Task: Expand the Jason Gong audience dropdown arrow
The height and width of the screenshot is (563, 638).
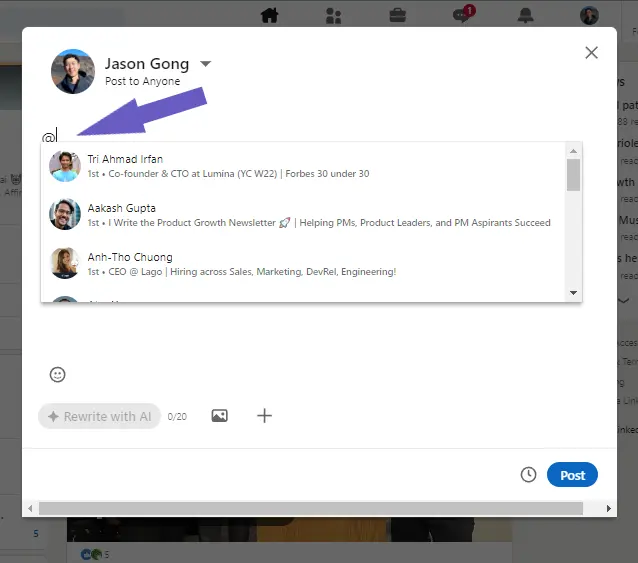Action: click(205, 64)
